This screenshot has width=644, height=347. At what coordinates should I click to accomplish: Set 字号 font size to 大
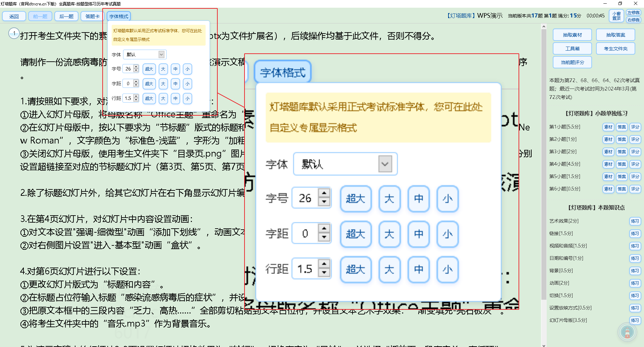[x=163, y=69]
